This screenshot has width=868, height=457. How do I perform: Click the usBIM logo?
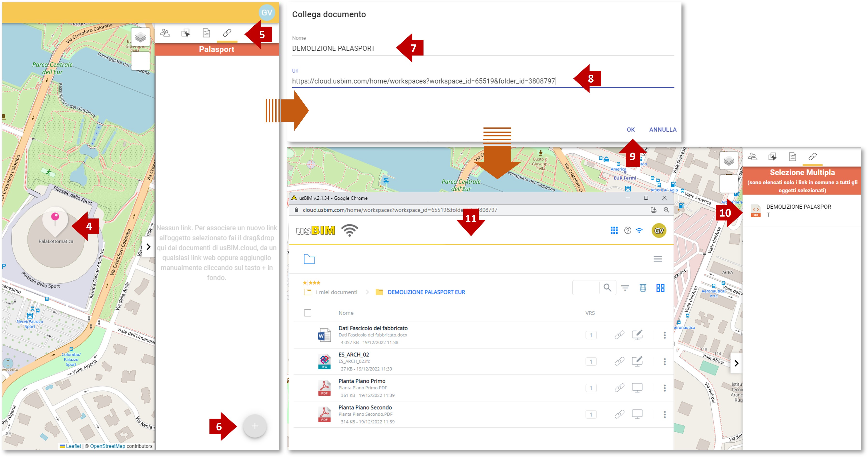tap(315, 231)
